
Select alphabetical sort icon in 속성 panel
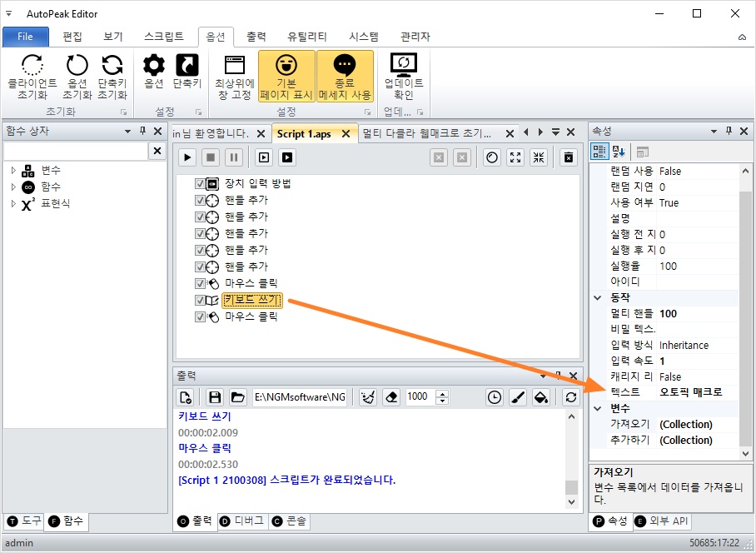tap(618, 152)
